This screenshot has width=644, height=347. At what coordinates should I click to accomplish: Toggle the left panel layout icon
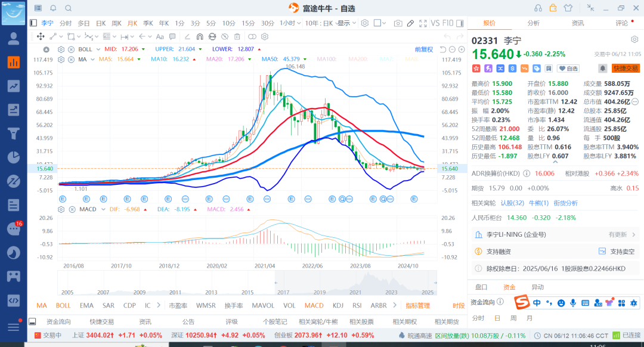coord(33,23)
